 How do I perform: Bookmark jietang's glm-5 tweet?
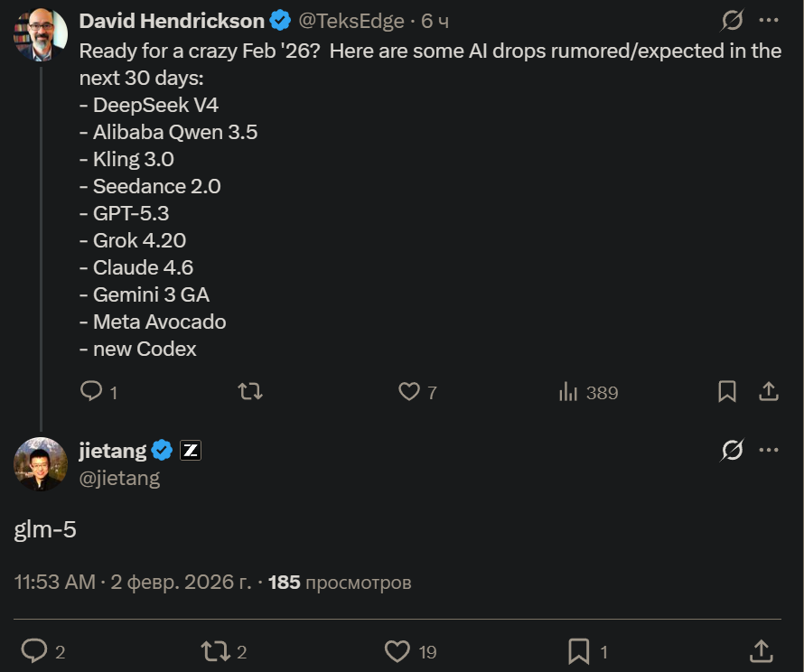pos(578,650)
